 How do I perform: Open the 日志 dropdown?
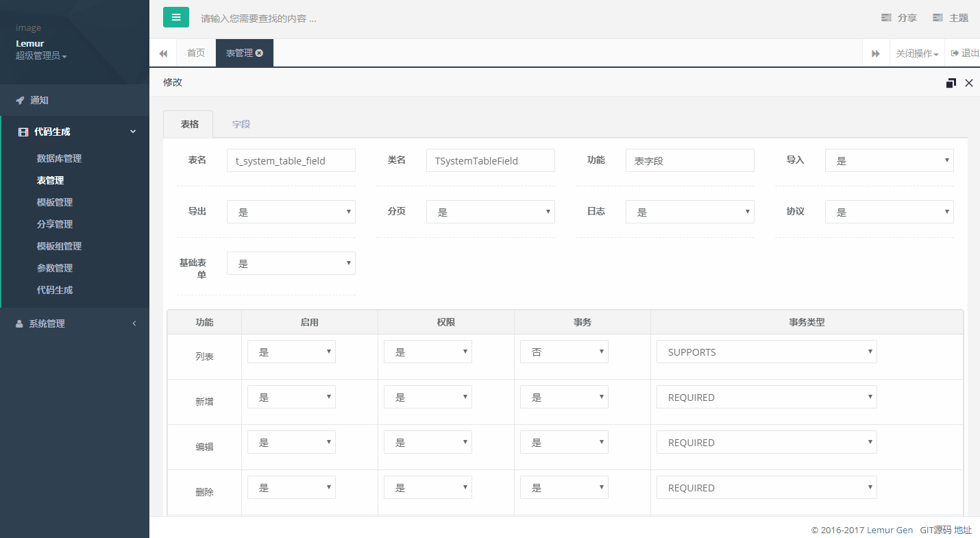690,212
